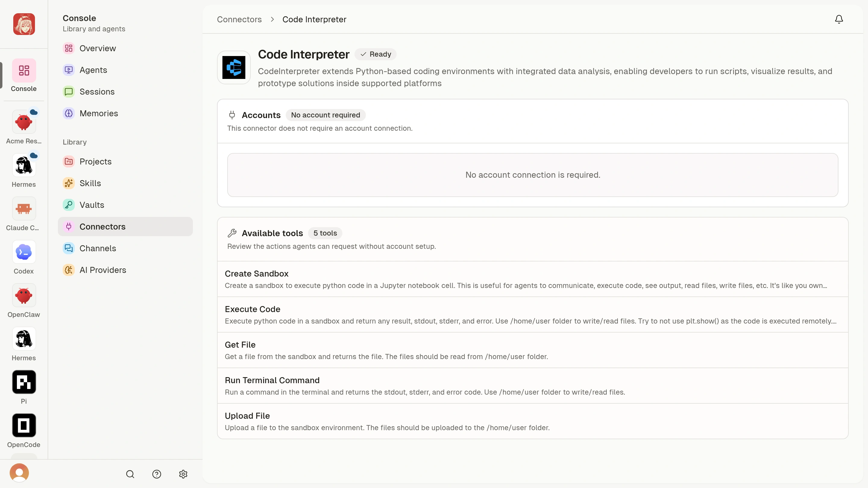Click the 5 tools count badge

click(325, 233)
